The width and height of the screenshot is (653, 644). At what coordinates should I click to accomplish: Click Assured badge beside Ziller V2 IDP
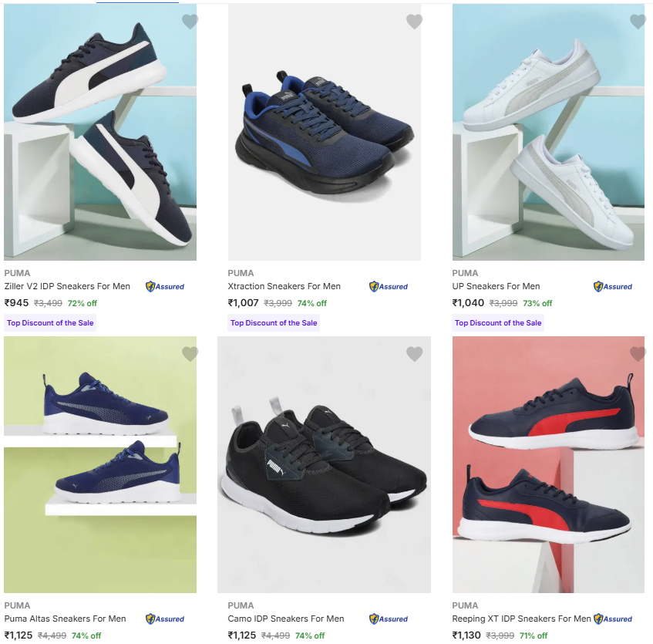click(165, 286)
